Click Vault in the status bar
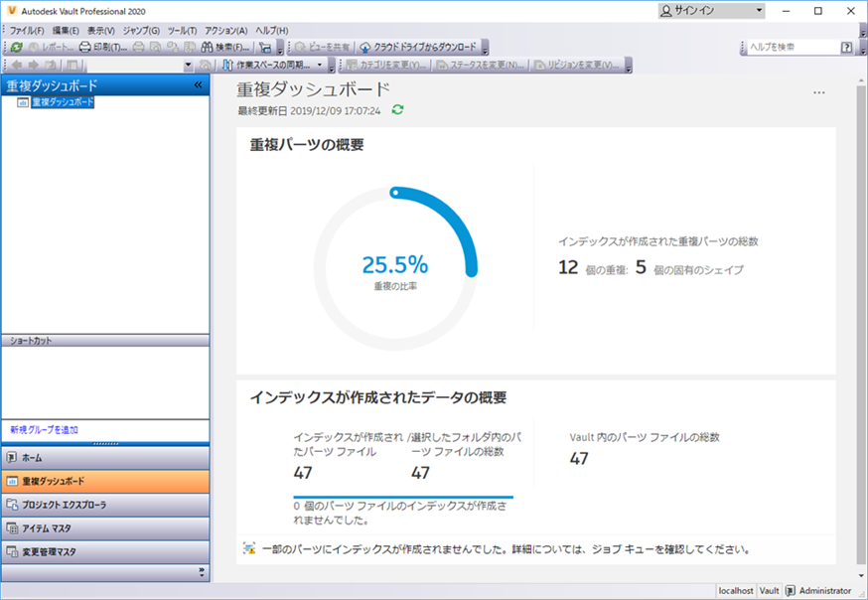Image resolution: width=868 pixels, height=600 pixels. click(x=769, y=591)
